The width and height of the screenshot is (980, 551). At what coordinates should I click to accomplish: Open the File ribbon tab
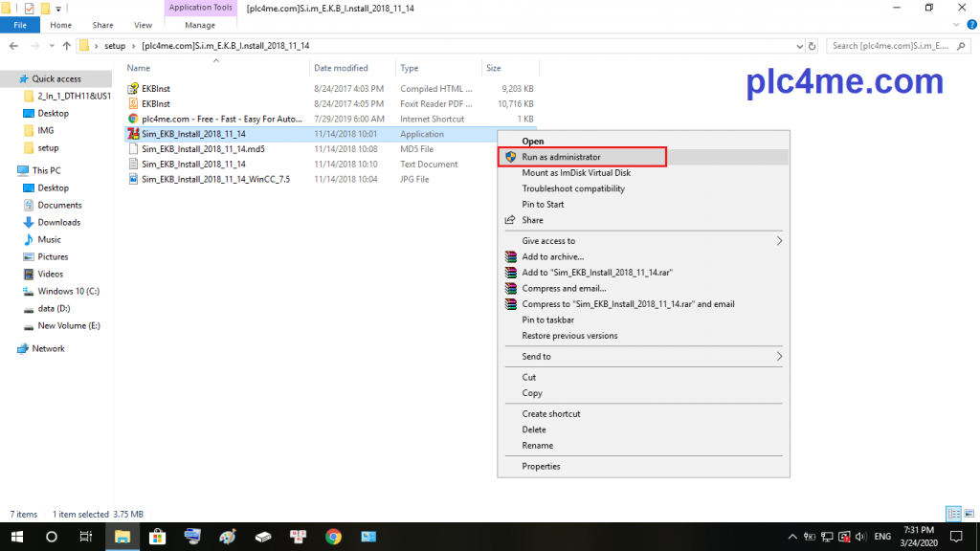click(x=20, y=25)
